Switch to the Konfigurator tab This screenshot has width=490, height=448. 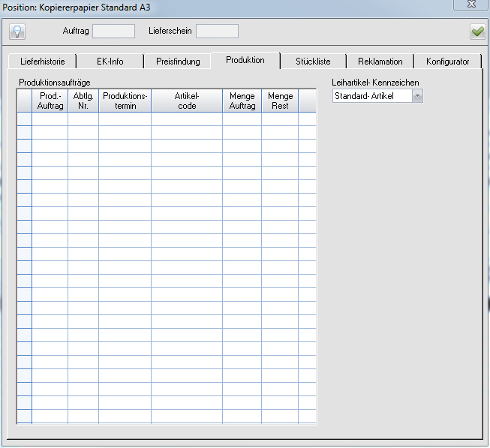coord(447,62)
